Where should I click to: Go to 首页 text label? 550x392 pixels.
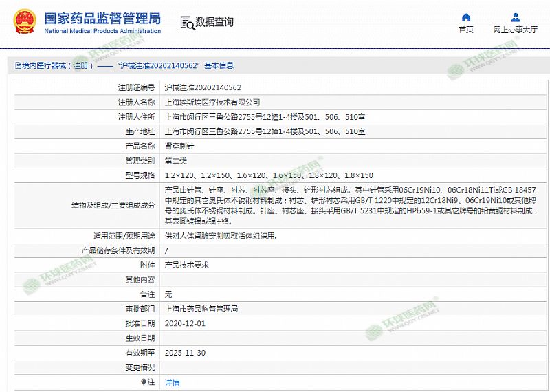(466, 30)
